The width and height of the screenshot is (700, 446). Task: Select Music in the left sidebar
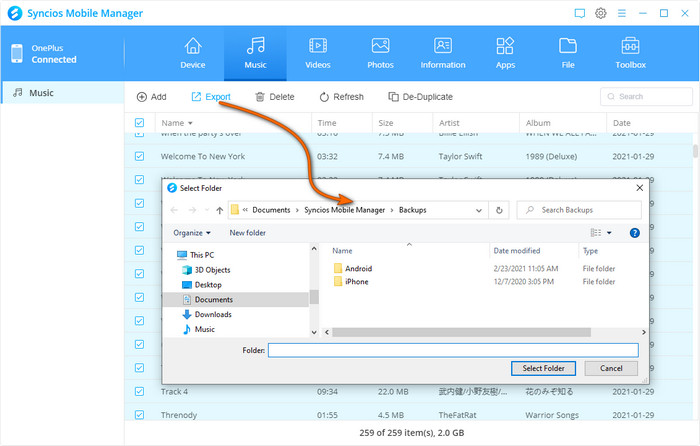[x=62, y=93]
